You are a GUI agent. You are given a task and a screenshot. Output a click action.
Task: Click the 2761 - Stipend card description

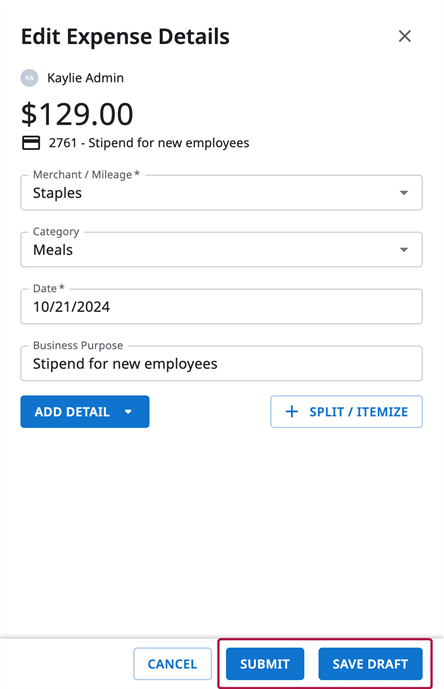(149, 143)
